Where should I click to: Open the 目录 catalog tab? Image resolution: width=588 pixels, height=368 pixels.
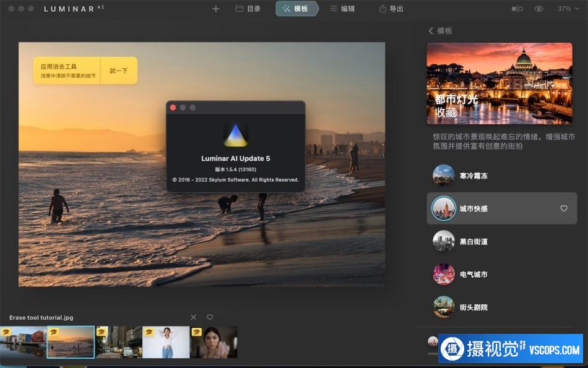point(248,9)
